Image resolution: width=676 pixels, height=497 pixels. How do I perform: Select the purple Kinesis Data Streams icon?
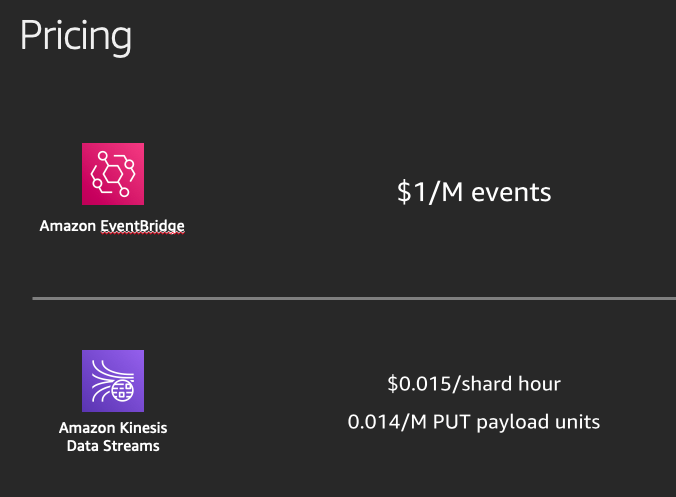click(x=113, y=381)
